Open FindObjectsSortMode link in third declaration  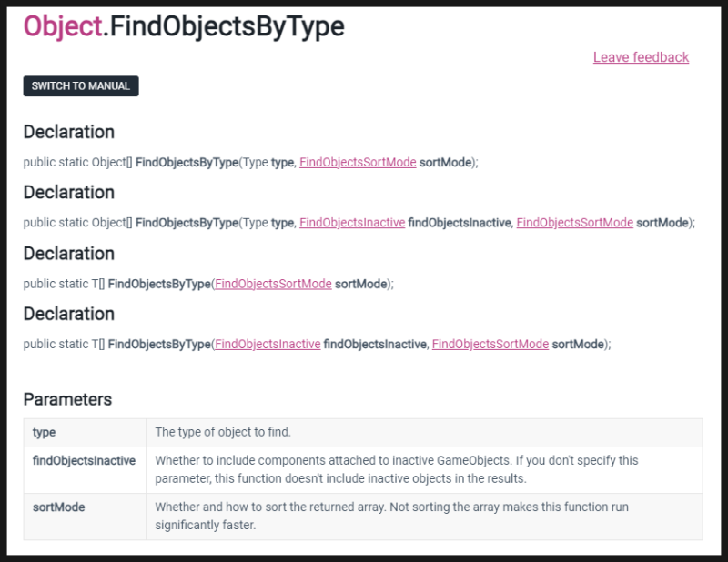click(x=273, y=284)
